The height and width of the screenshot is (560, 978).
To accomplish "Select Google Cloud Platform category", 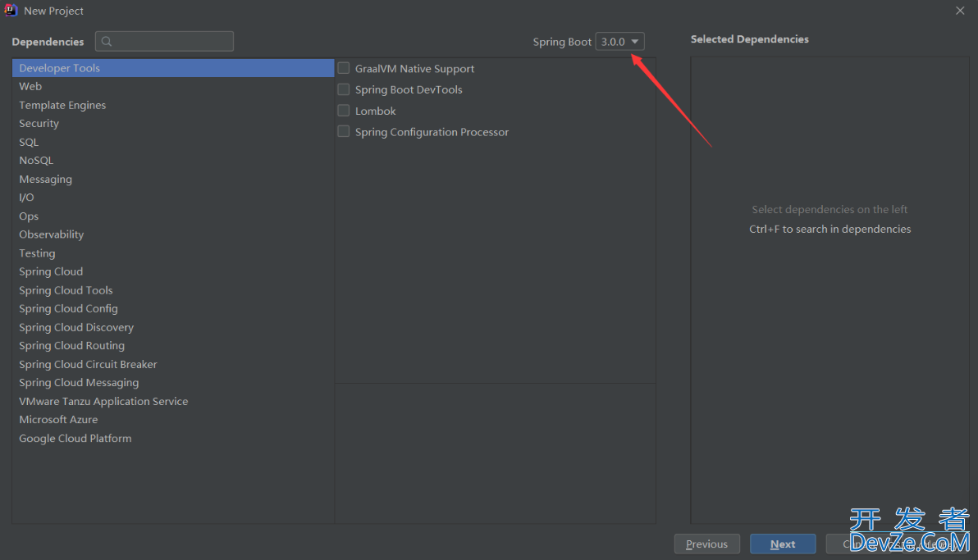I will 173,438.
